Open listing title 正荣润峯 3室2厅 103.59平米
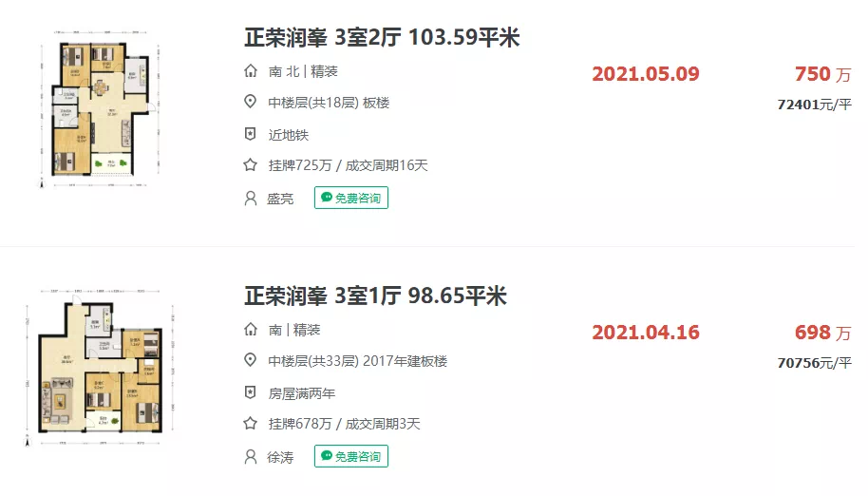 [382, 38]
